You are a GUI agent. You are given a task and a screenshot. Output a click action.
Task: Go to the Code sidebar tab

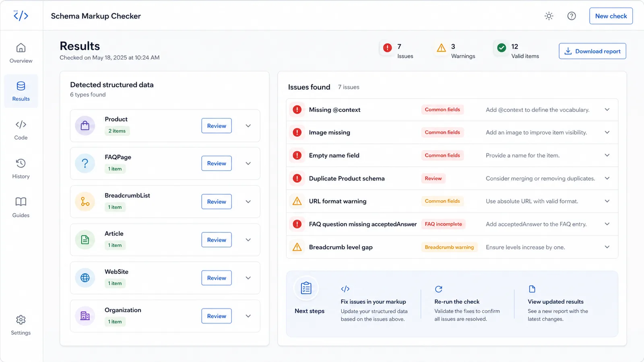click(x=21, y=130)
